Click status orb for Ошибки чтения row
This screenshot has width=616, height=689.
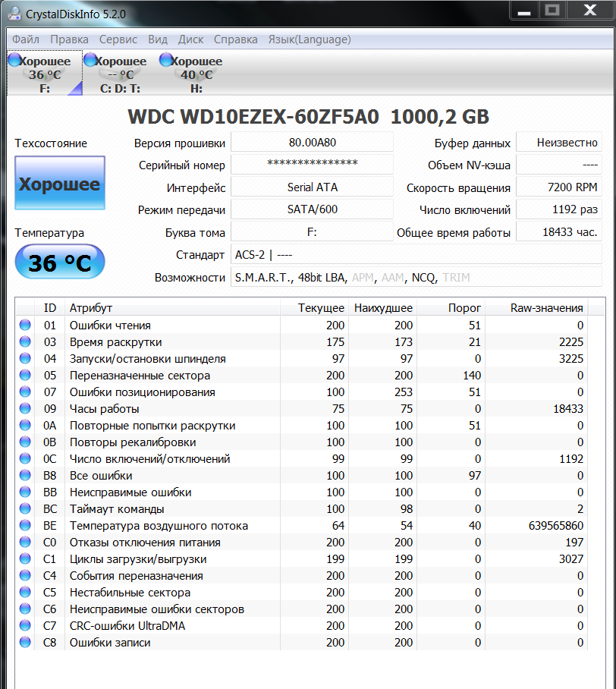click(x=25, y=325)
